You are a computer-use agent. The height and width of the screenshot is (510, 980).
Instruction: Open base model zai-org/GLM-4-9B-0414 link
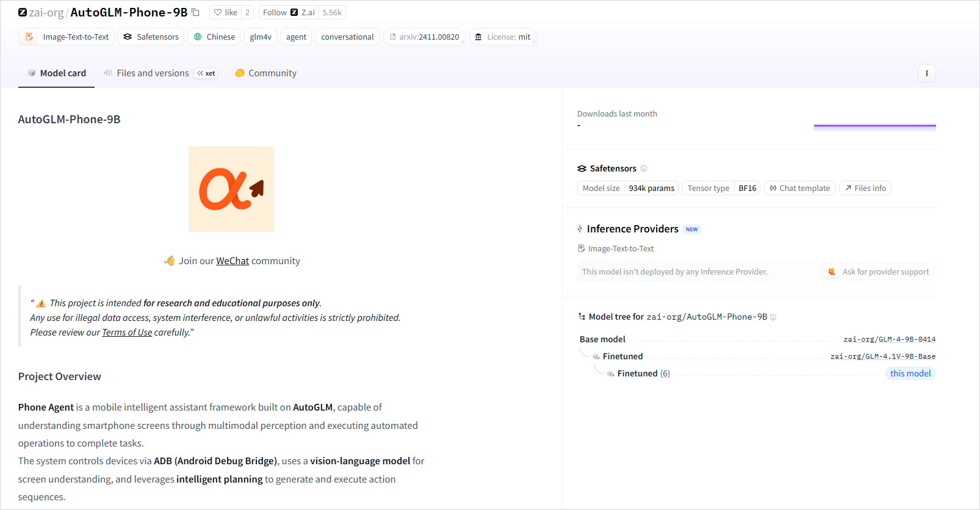[889, 339]
